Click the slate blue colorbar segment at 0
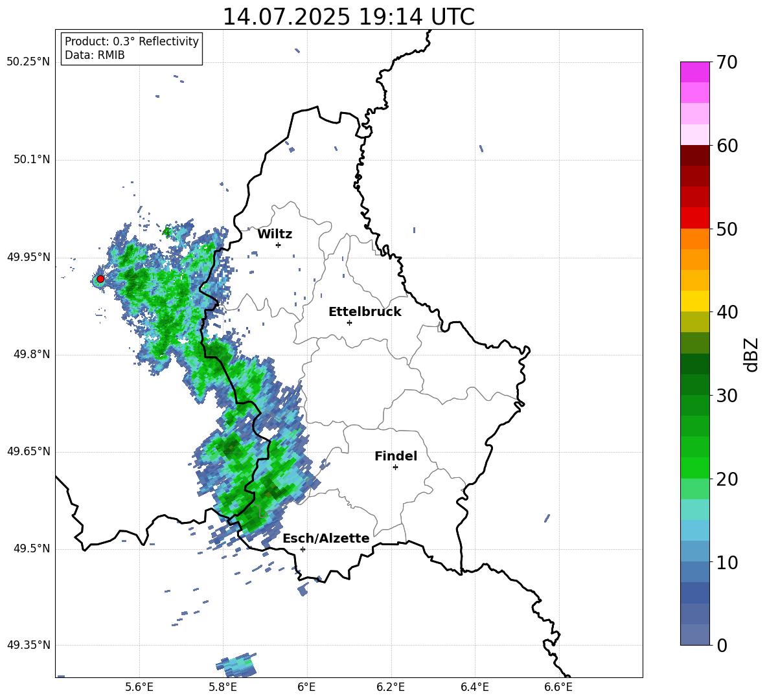 tap(695, 635)
